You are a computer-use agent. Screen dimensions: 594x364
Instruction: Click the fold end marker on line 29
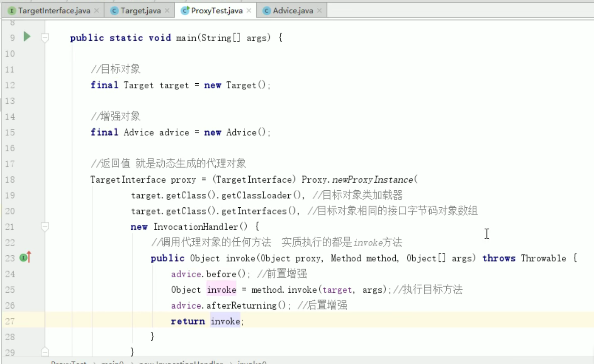[x=45, y=352]
